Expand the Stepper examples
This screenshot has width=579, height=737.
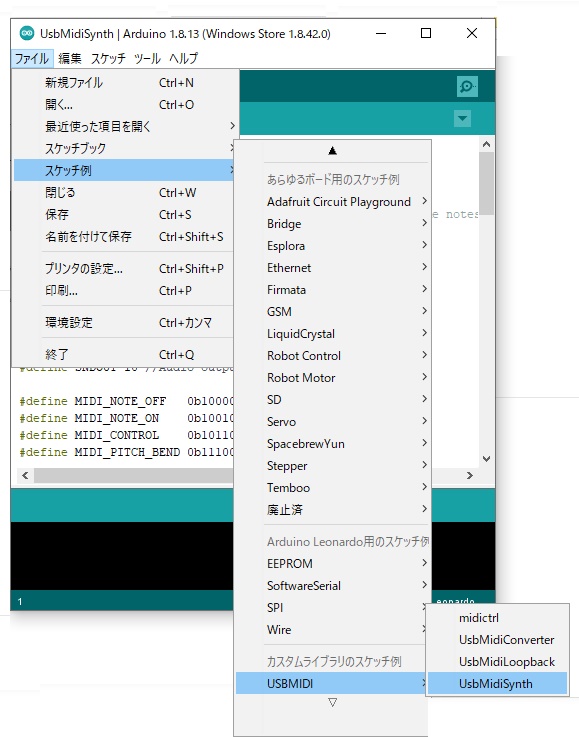click(x=333, y=466)
